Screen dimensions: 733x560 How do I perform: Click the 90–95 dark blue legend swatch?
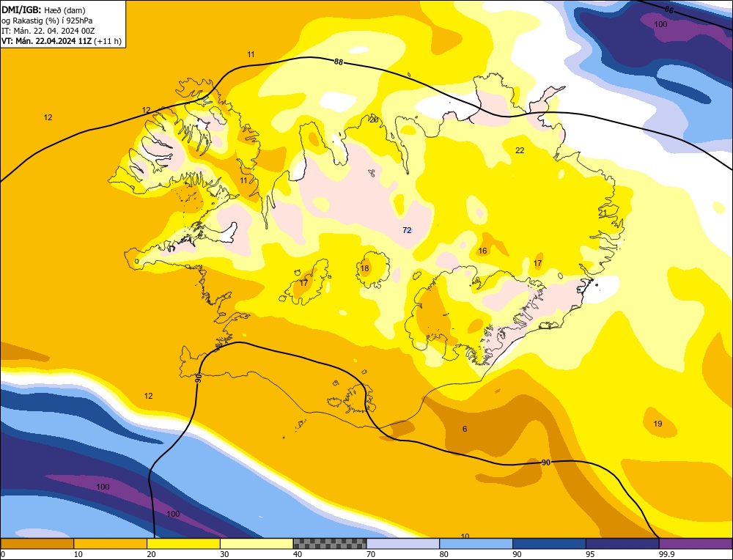tap(549, 543)
